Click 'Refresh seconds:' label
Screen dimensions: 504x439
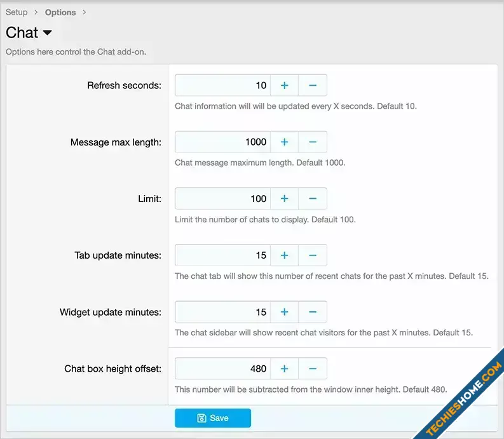point(125,86)
